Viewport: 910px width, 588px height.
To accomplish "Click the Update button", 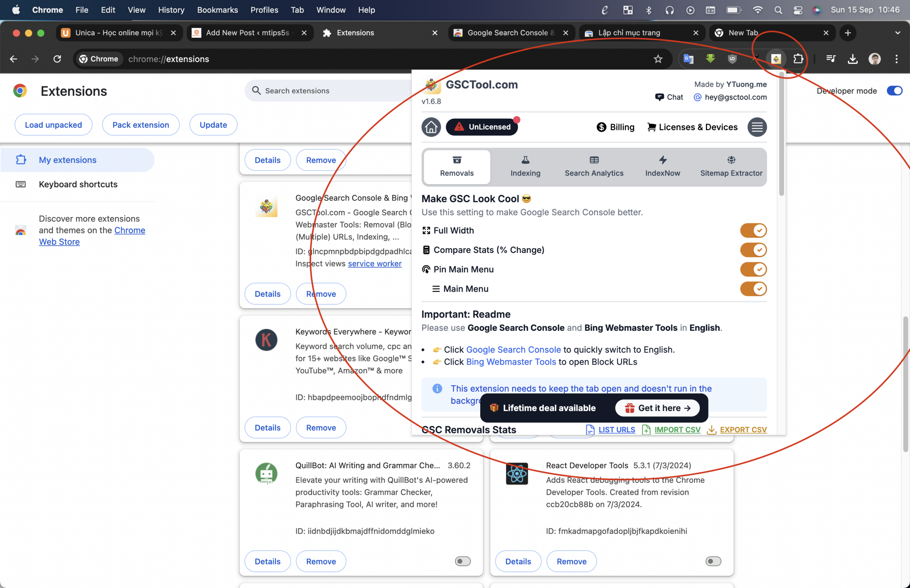I will coord(213,125).
